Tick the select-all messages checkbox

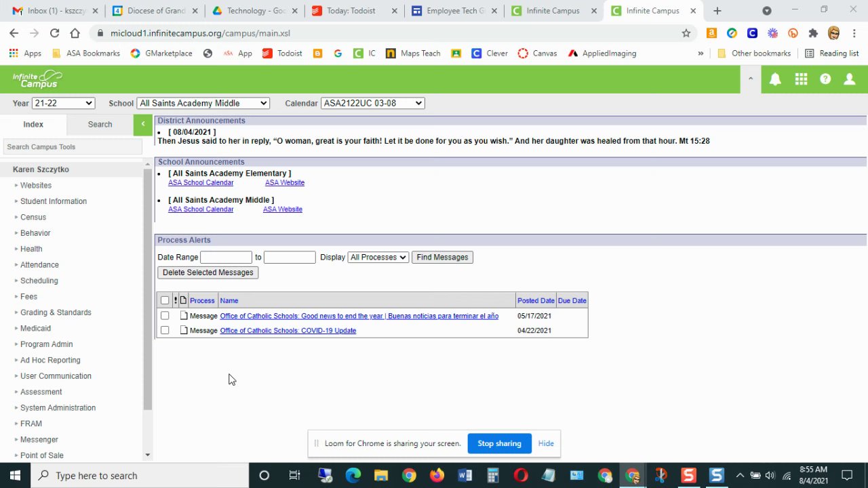[165, 300]
